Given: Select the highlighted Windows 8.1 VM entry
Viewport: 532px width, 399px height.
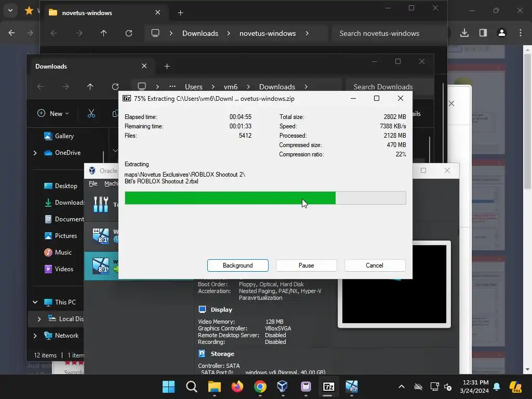Looking at the screenshot, I should tap(101, 265).
